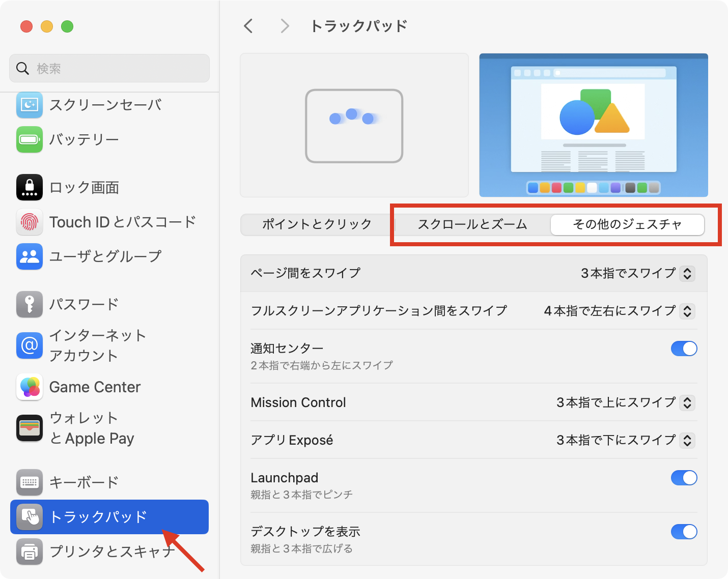Image resolution: width=728 pixels, height=579 pixels.
Task: Click the desktop gesture demo preview
Action: click(x=594, y=125)
